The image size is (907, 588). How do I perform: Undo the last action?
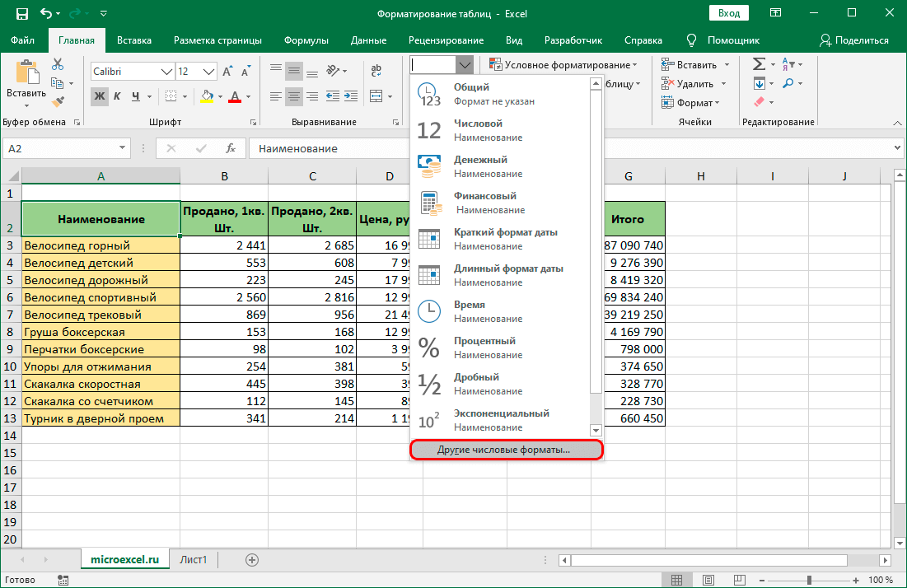point(46,13)
